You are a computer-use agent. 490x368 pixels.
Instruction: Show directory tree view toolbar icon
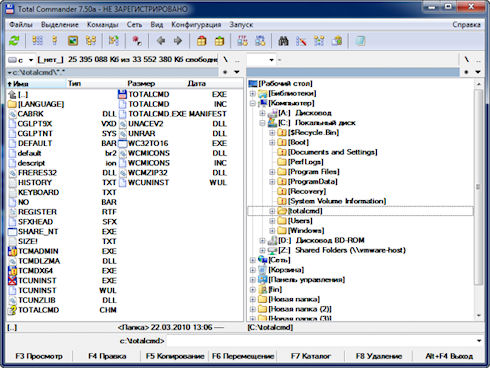pos(91,41)
